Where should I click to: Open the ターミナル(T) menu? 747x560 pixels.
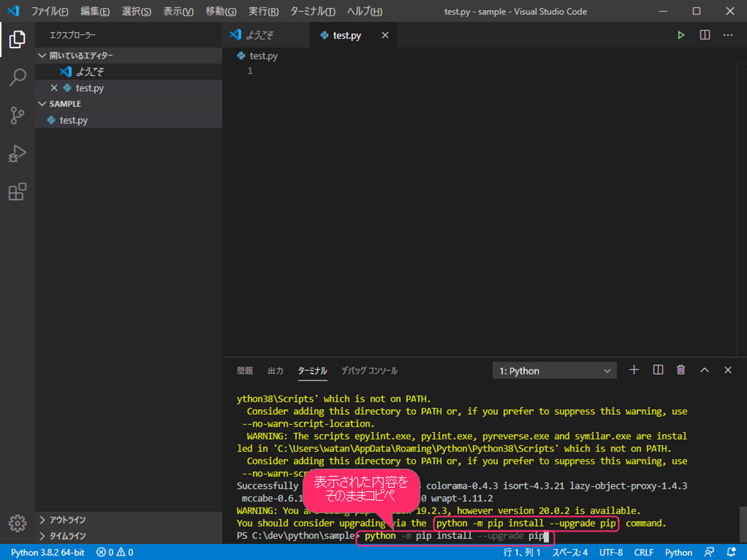[x=313, y=12]
